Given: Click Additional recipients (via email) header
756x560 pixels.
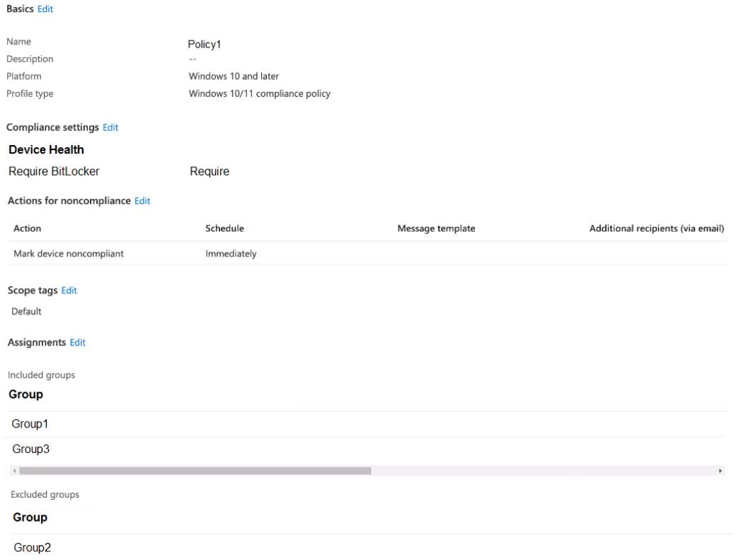Looking at the screenshot, I should (656, 229).
